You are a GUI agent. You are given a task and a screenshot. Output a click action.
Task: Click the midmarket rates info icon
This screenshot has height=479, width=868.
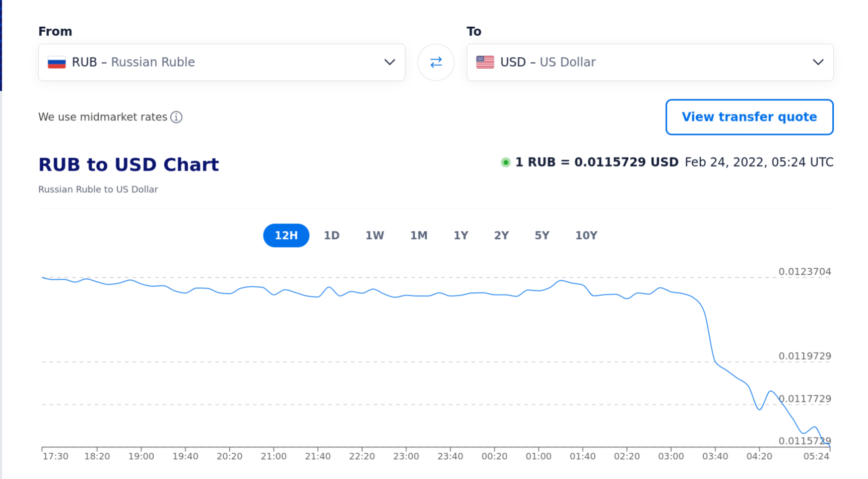click(x=176, y=117)
